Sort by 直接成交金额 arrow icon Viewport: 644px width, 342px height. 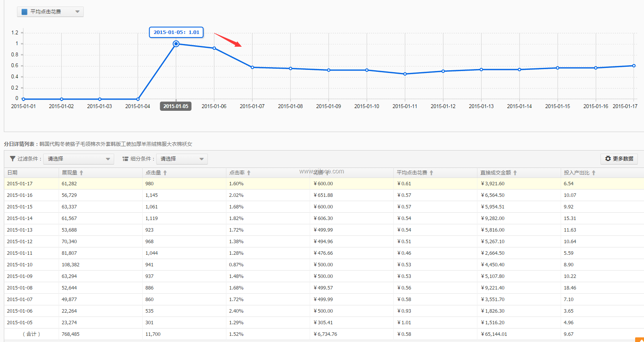tap(515, 173)
